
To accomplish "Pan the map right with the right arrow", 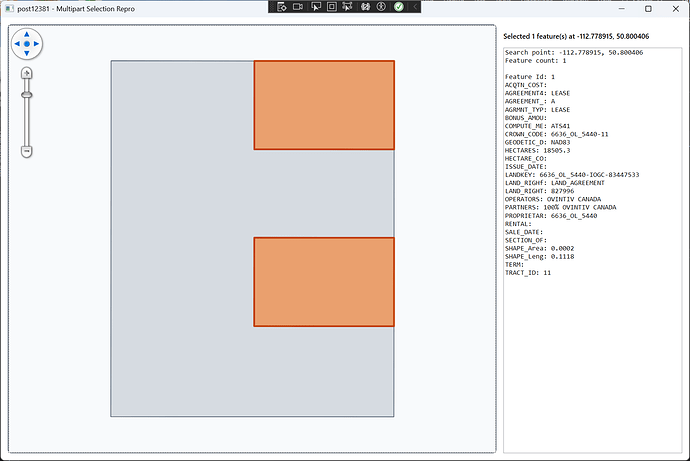I will click(38, 45).
